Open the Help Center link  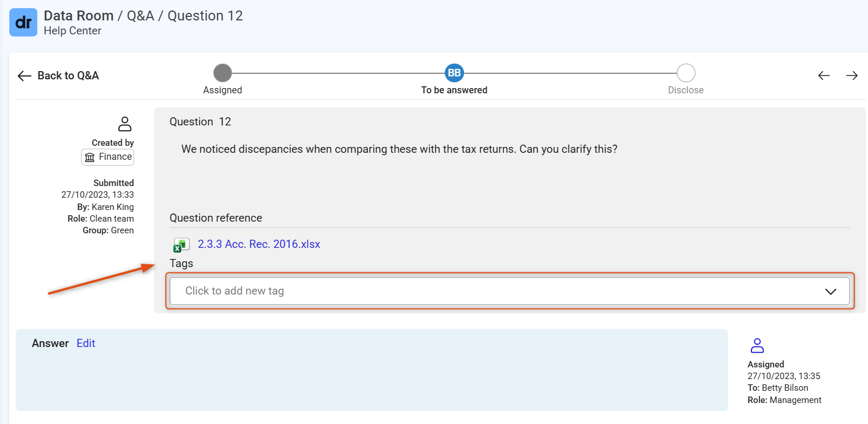(x=72, y=31)
